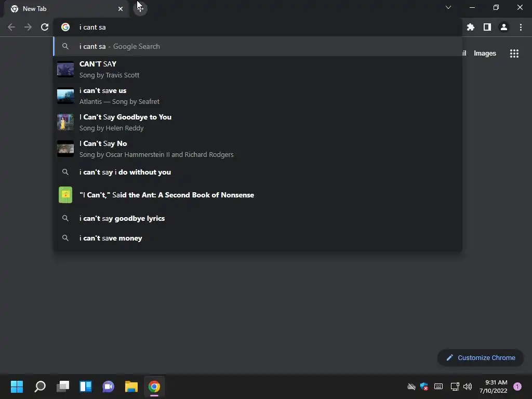Close the New Tab tab
The image size is (532, 399).
tap(121, 9)
